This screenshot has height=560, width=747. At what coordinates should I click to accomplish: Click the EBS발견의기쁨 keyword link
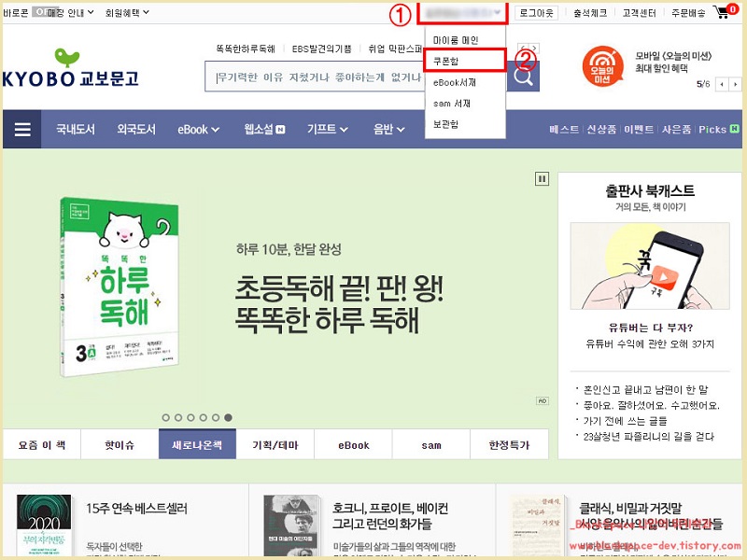pyautogui.click(x=322, y=49)
